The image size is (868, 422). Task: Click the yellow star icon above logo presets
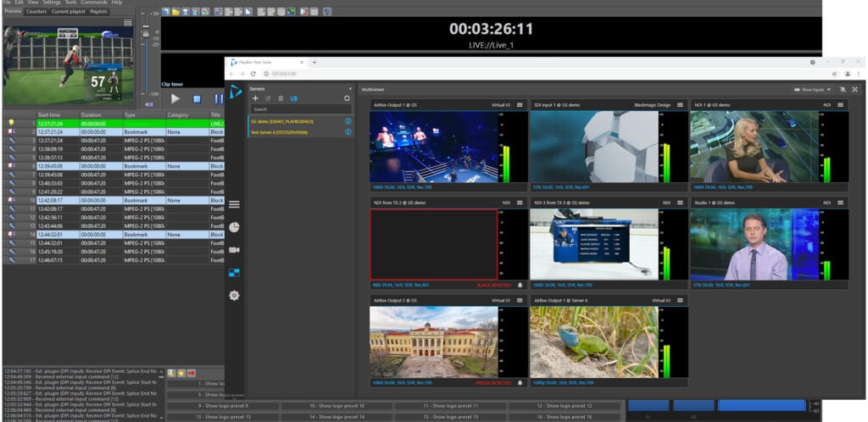coord(181,373)
